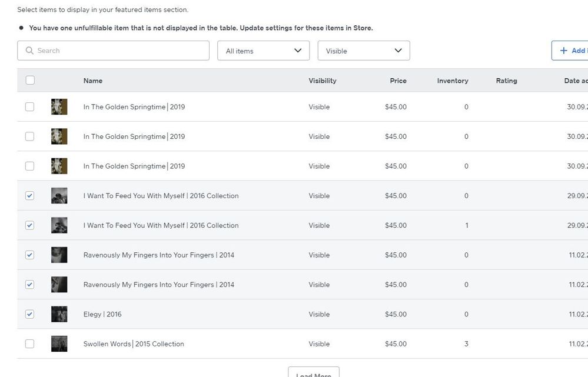The image size is (588, 377).
Task: Open the Elegy | 2016 product thumbnail
Action: (59, 314)
